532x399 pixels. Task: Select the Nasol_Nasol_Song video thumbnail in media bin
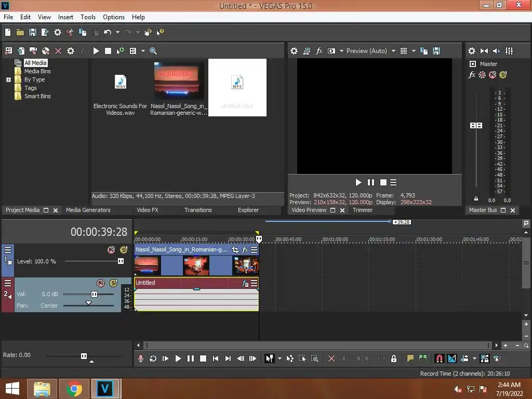179,82
